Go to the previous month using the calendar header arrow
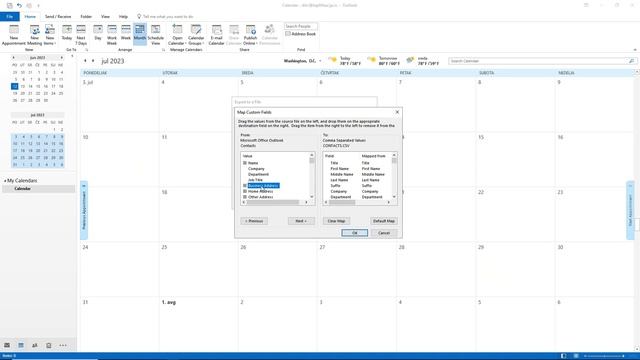 (85, 61)
